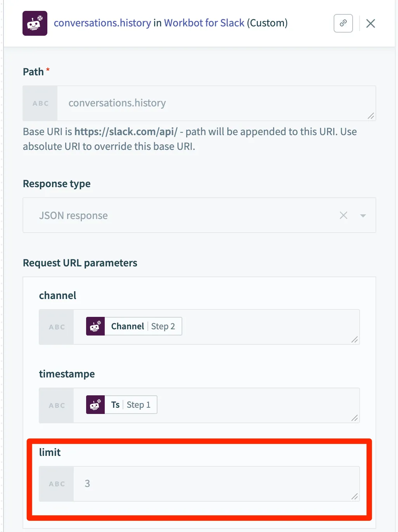Click the timestampe field resize handle

(355, 418)
